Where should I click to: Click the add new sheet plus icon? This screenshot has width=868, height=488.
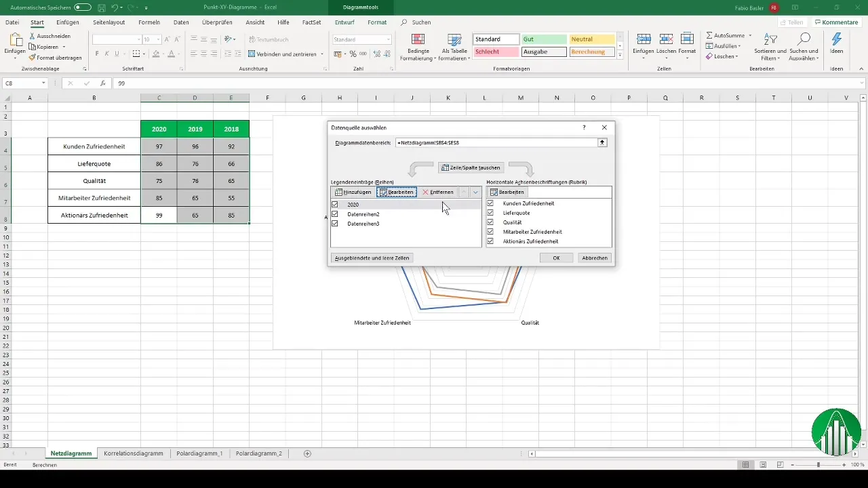tap(308, 453)
